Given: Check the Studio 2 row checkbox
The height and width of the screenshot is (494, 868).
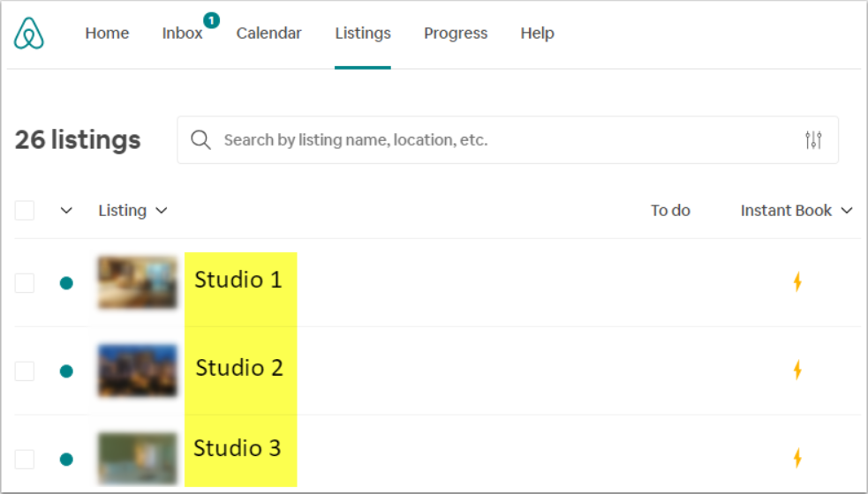Looking at the screenshot, I should click(25, 371).
